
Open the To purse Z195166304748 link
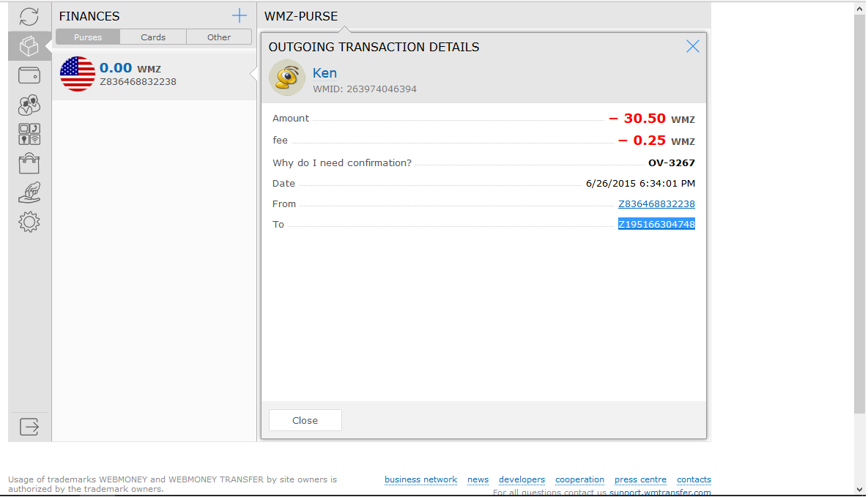pos(656,224)
